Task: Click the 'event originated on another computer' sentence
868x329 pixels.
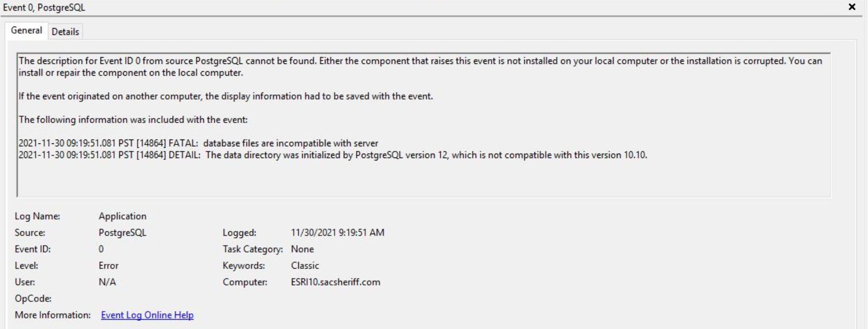Action: tap(225, 96)
